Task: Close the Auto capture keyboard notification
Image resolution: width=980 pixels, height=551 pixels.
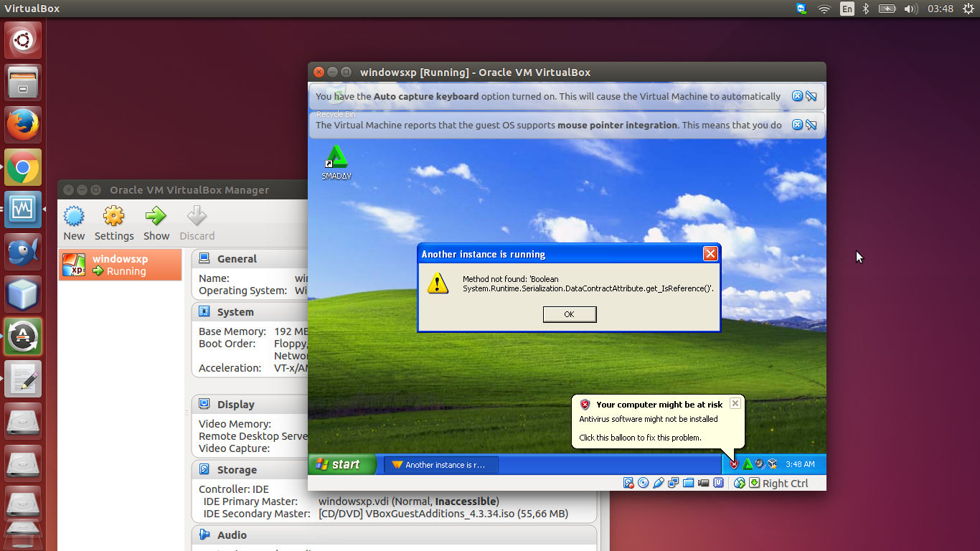Action: (x=797, y=96)
